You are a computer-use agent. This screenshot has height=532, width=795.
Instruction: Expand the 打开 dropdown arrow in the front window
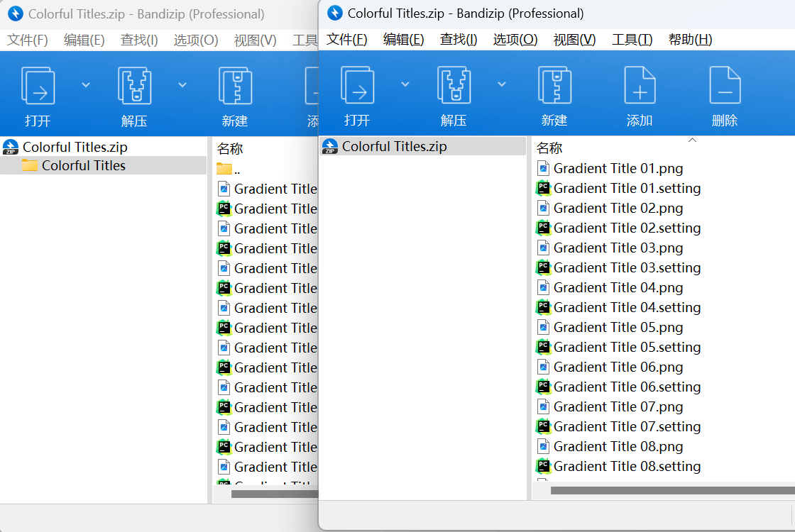pos(405,84)
